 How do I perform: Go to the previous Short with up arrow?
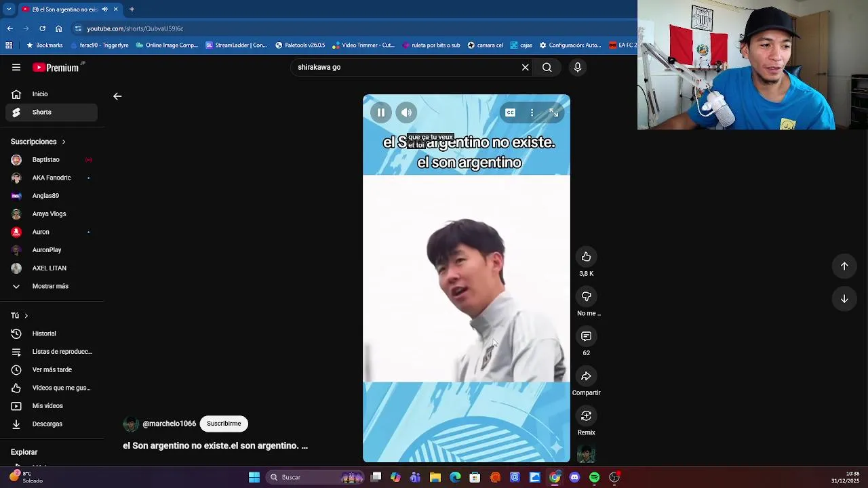coord(844,266)
